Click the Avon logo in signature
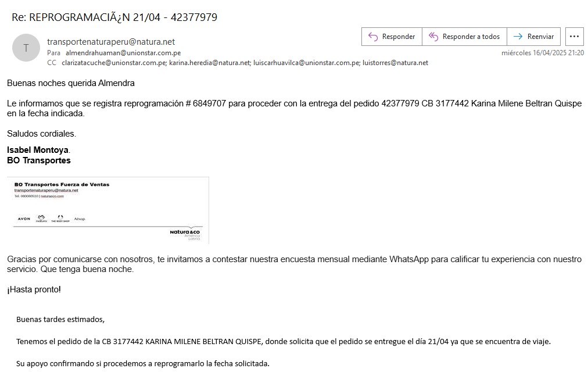 click(x=24, y=219)
